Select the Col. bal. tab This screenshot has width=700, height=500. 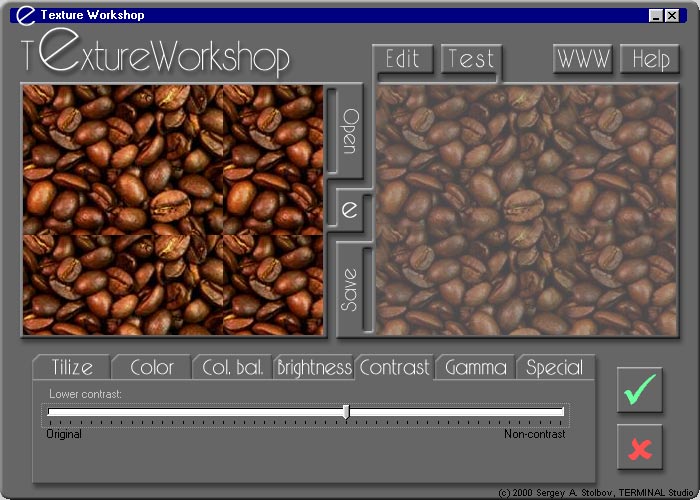coord(233,367)
